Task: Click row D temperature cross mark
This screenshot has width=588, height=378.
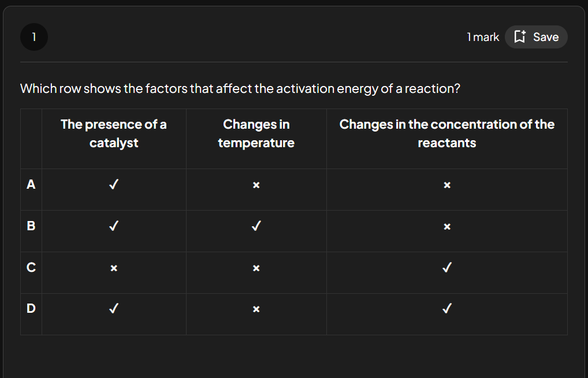Action: pos(256,310)
